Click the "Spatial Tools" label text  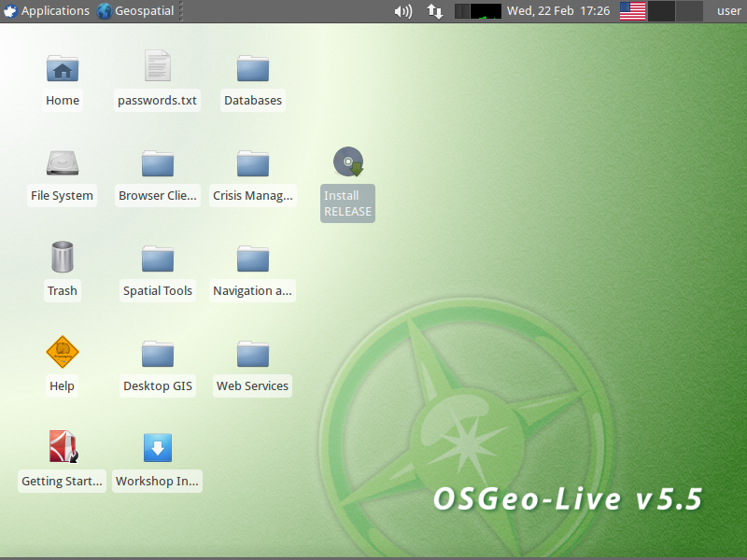[x=158, y=291]
